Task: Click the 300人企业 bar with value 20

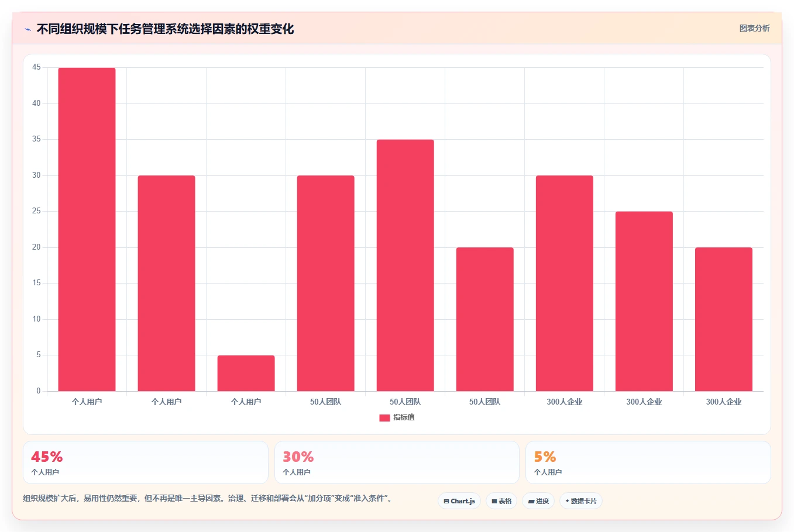Action: (x=723, y=319)
